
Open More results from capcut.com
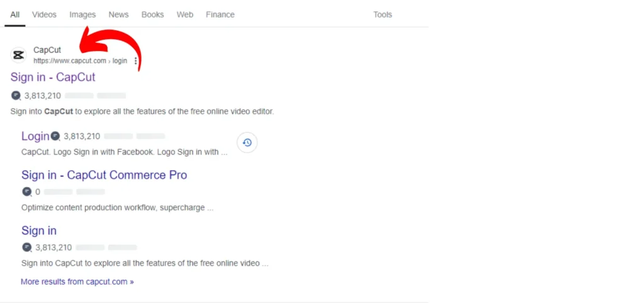(77, 282)
